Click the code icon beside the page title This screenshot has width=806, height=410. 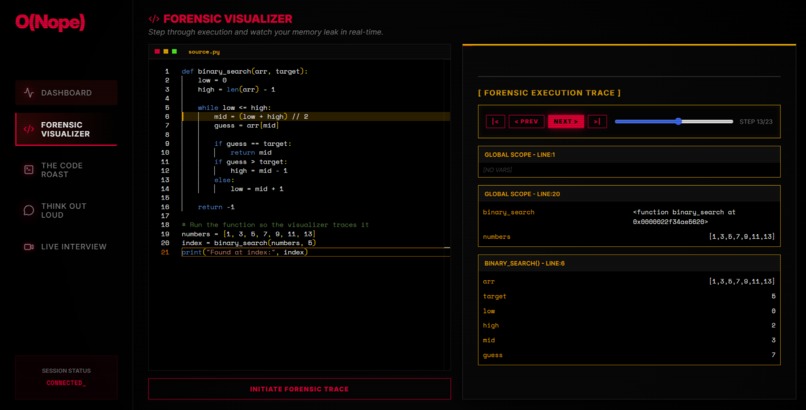pyautogui.click(x=154, y=19)
